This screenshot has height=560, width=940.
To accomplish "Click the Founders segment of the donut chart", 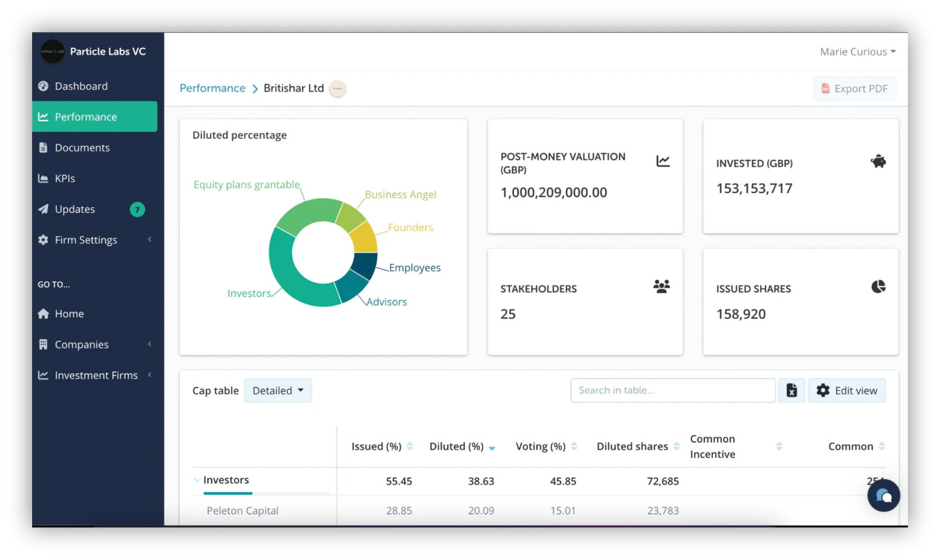I will pyautogui.click(x=364, y=239).
